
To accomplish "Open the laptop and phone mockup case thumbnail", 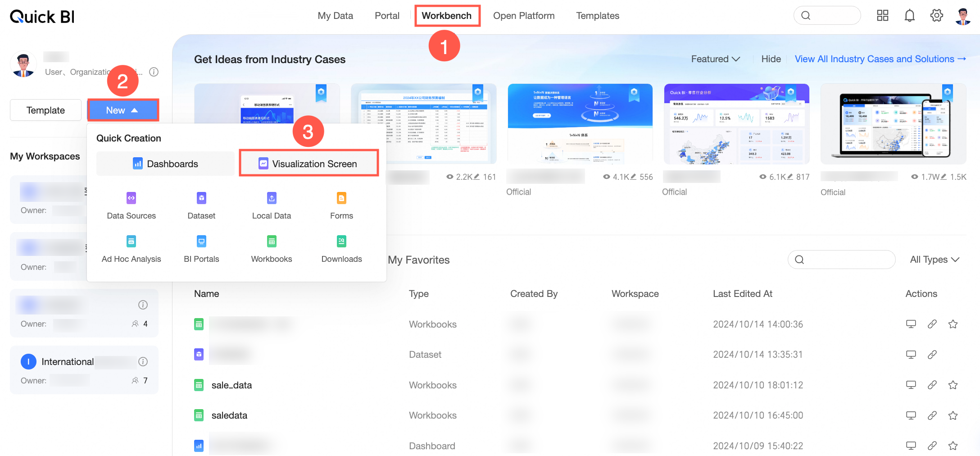I will point(893,124).
